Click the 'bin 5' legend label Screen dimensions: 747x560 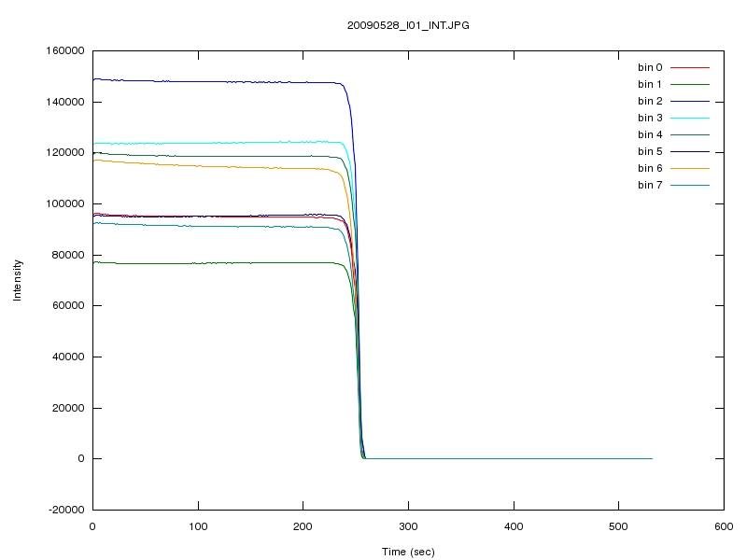tap(650, 151)
